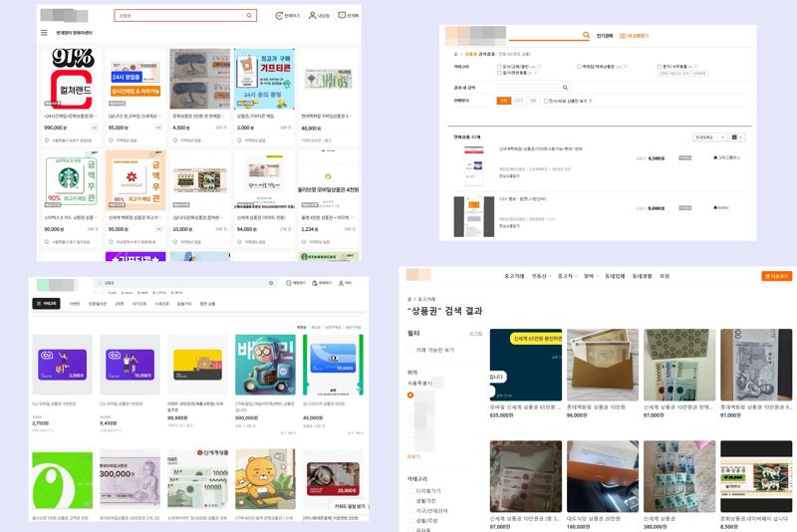Toggle the 거래 가능만 보기 filter
The width and height of the screenshot is (797, 532).
pos(411,350)
